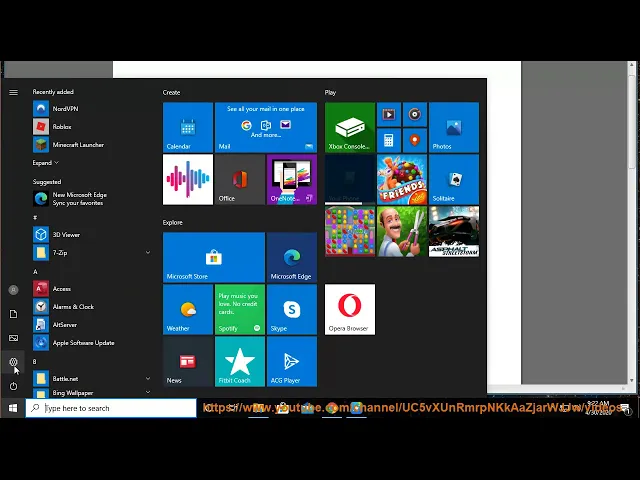Open the News tile
The width and height of the screenshot is (640, 480).
click(x=188, y=362)
